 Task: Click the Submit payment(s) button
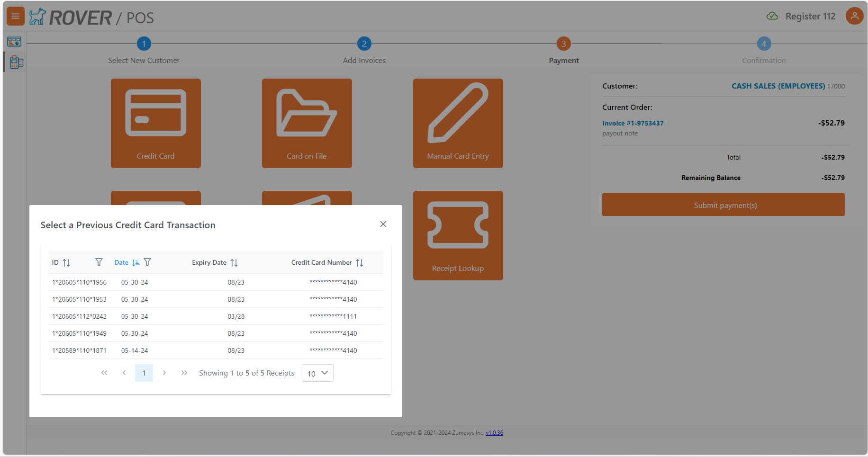[x=723, y=205]
